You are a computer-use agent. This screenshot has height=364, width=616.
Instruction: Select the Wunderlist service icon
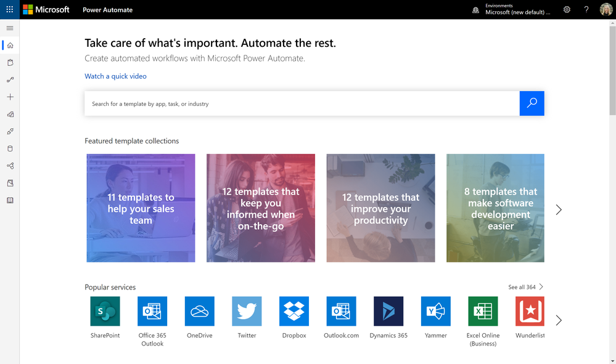pyautogui.click(x=530, y=311)
